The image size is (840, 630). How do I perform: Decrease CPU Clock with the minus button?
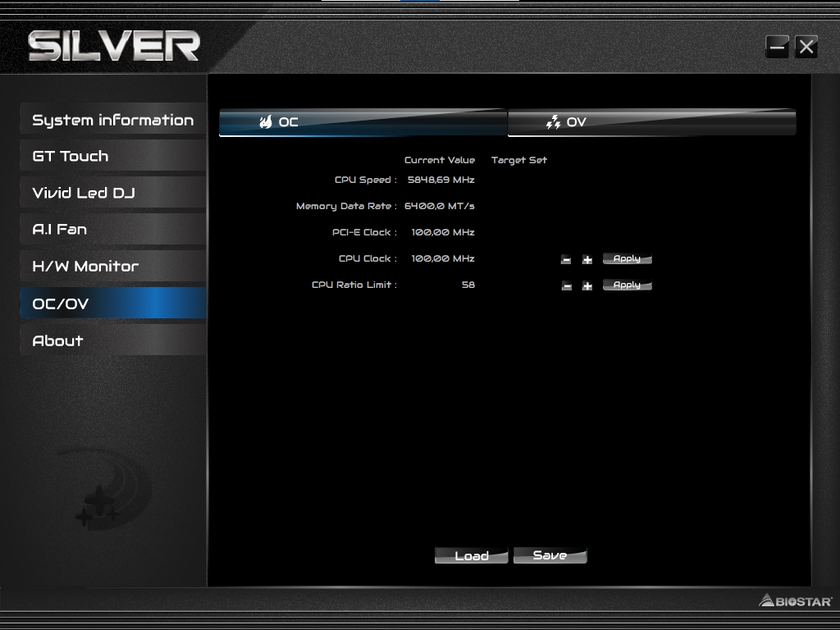(566, 260)
